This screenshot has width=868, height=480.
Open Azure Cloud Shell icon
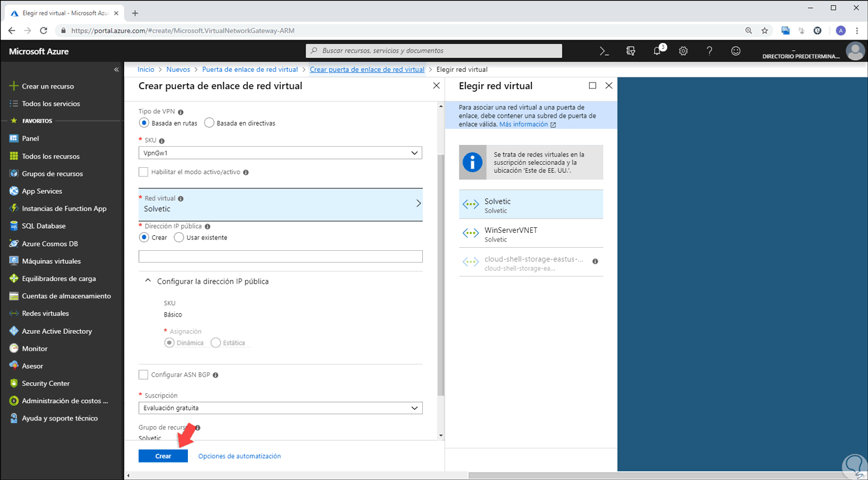coord(604,51)
